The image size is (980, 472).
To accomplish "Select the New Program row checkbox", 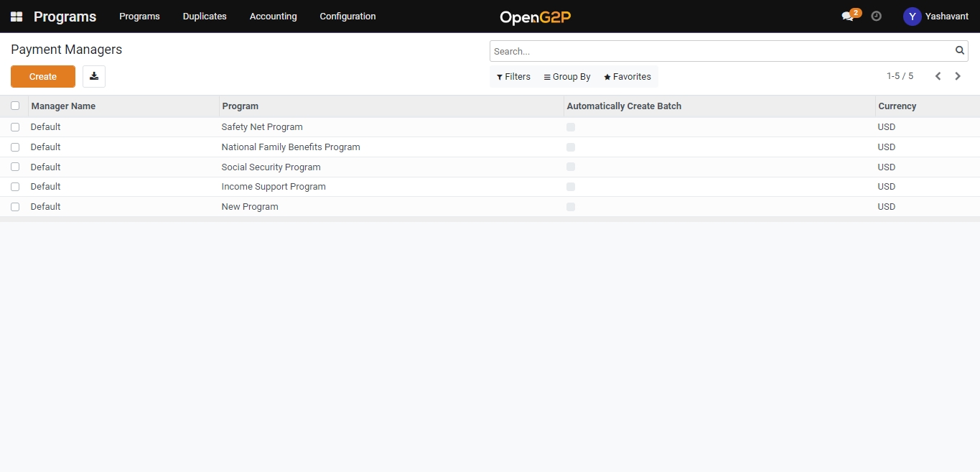I will (15, 207).
